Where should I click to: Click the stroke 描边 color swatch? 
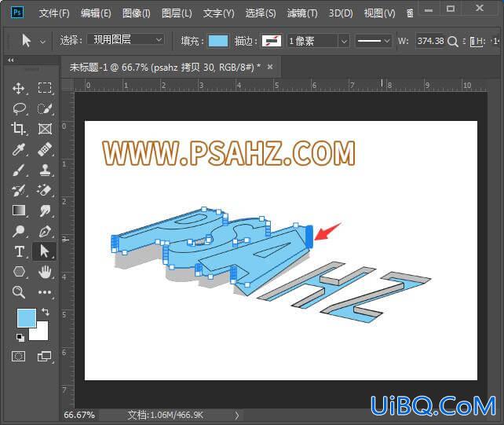pyautogui.click(x=272, y=41)
